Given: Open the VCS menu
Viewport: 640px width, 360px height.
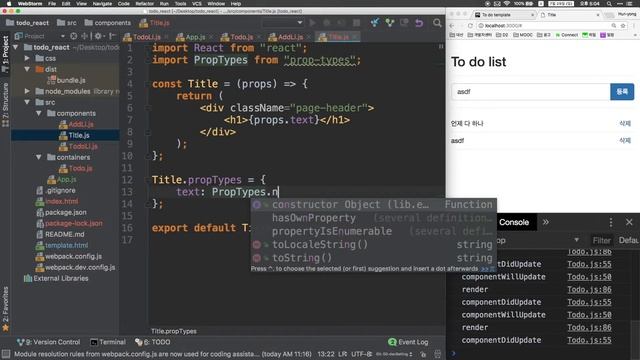Looking at the screenshot, I should click(197, 4).
